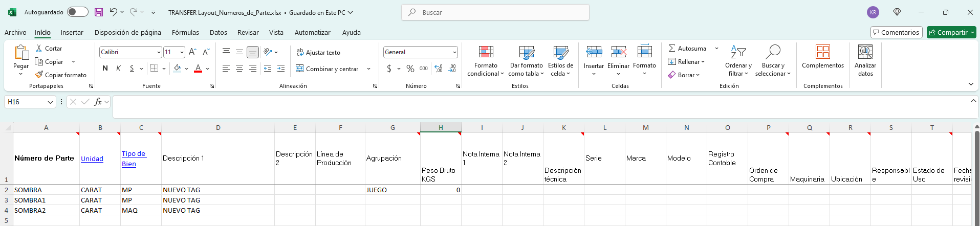This screenshot has width=980, height=226.
Task: Open the Fórmulas ribbon tab
Action: point(185,32)
